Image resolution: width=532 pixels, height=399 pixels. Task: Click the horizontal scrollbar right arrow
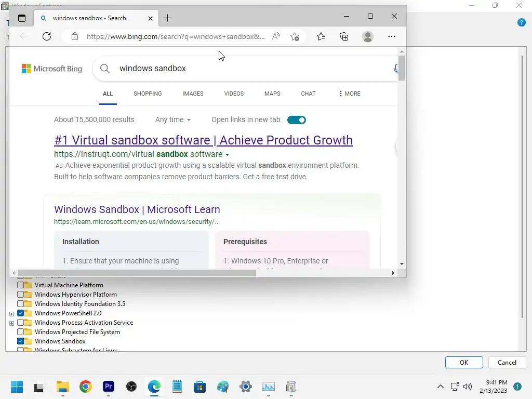(x=393, y=273)
